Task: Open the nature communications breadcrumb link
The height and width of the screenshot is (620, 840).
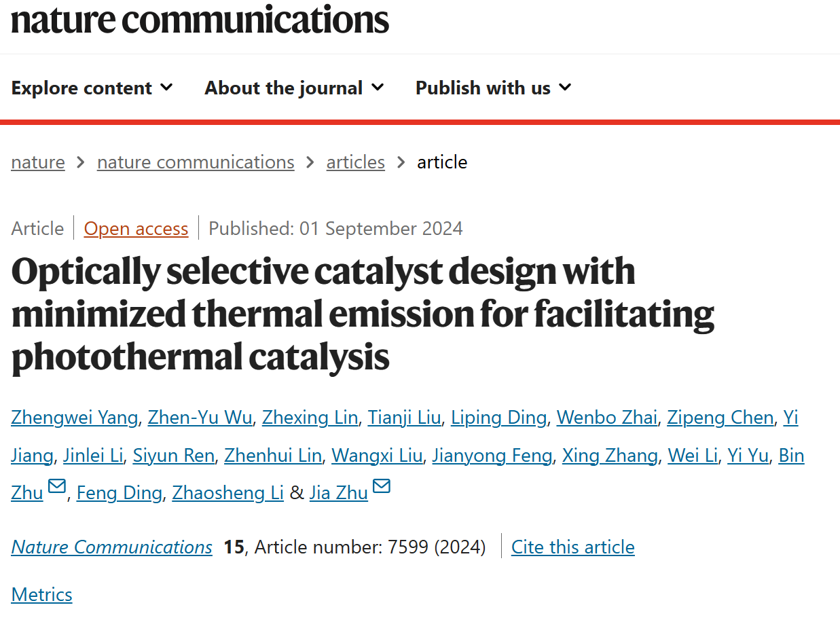Action: coord(196,162)
